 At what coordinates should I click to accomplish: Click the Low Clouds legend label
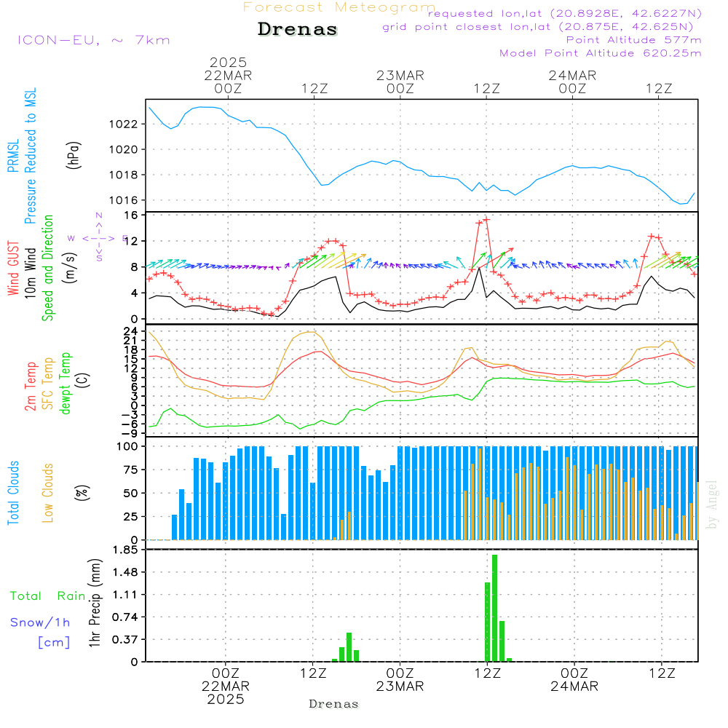[47, 493]
